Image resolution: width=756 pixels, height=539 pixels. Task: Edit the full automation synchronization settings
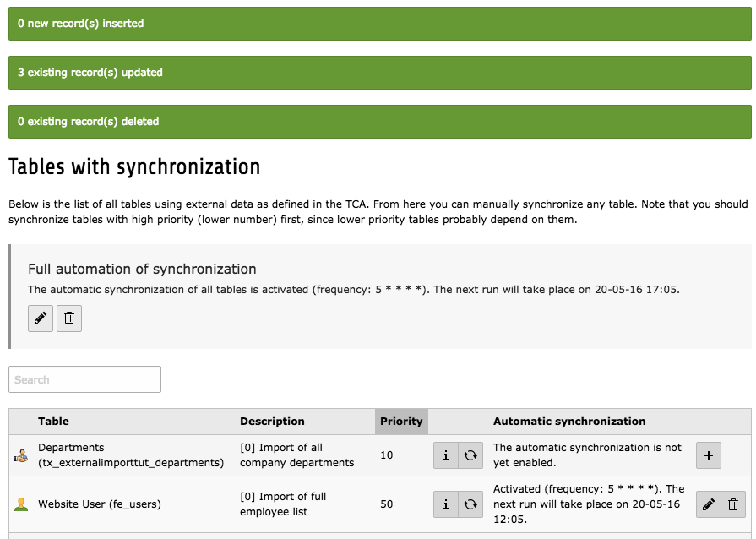coord(40,318)
